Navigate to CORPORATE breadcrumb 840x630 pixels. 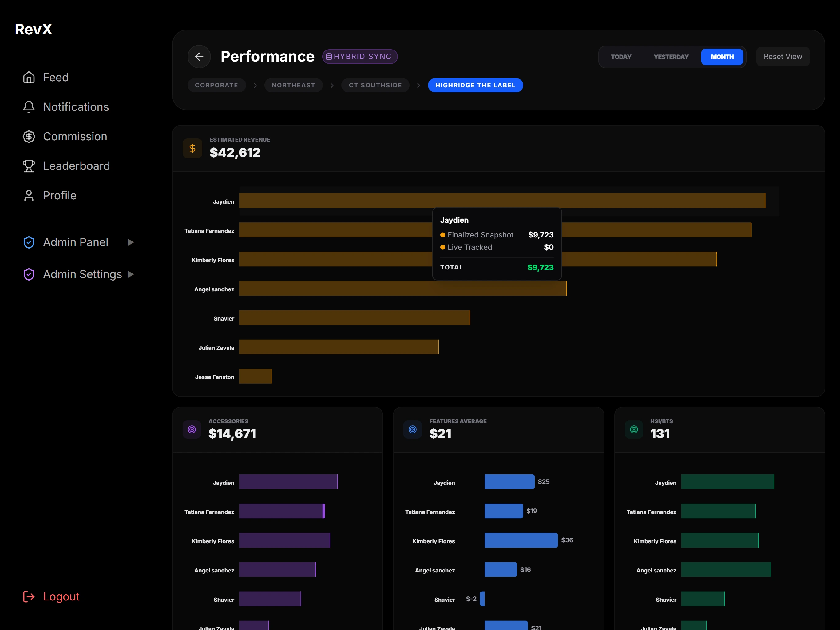(216, 85)
